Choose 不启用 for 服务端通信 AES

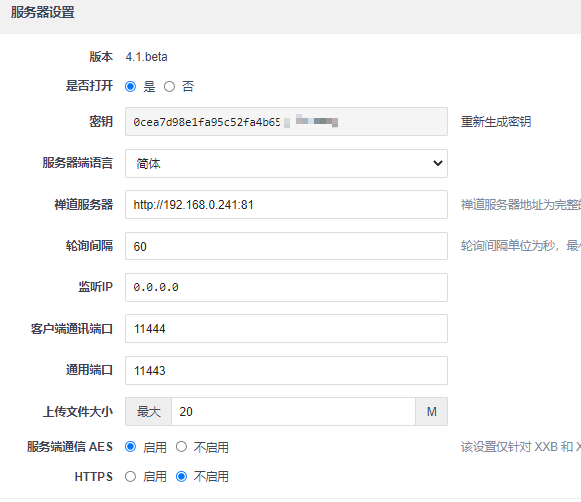[181, 447]
